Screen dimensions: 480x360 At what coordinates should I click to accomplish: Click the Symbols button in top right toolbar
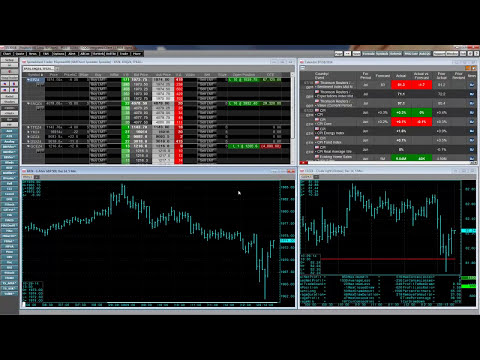(x=382, y=54)
